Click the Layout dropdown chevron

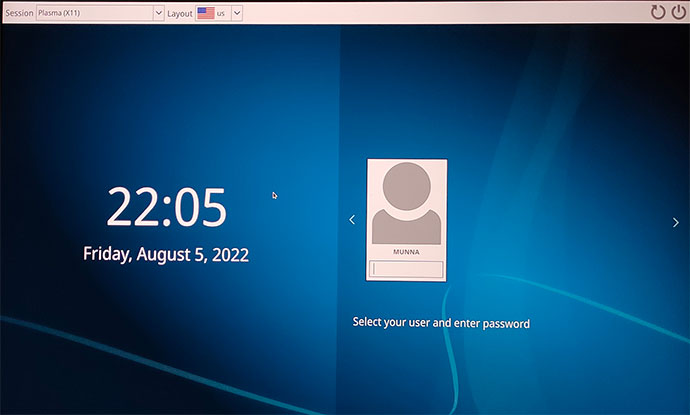(237, 13)
